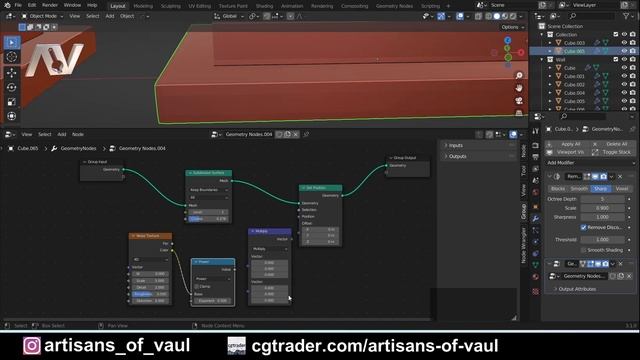Image resolution: width=640 pixels, height=360 pixels.
Task: Open the Modifier properties wrench tab
Action: tap(536, 219)
